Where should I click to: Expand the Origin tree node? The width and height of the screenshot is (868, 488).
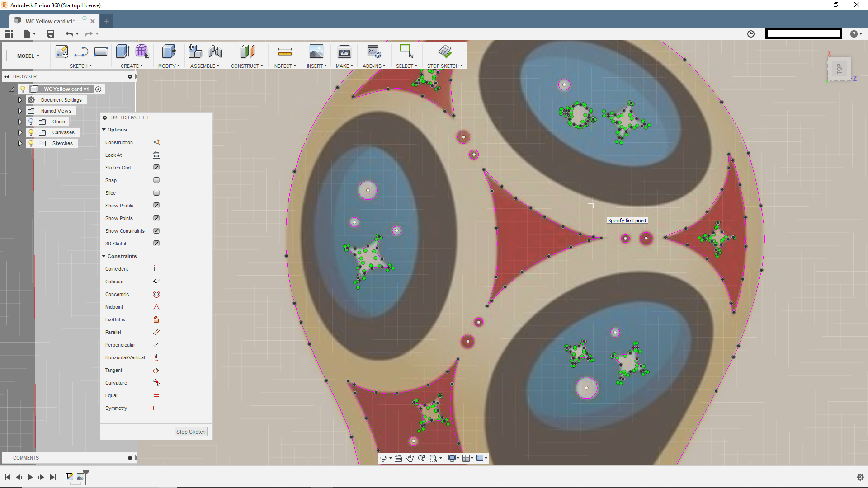click(x=20, y=122)
